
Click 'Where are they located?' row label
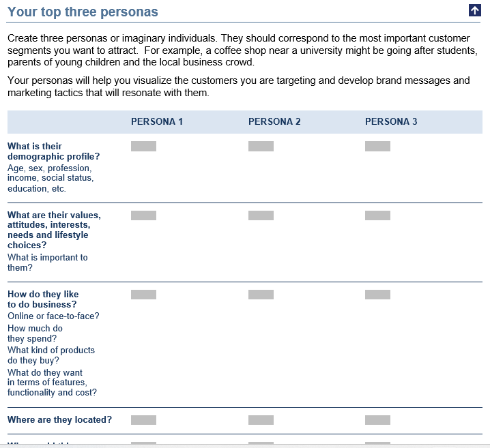pos(59,420)
